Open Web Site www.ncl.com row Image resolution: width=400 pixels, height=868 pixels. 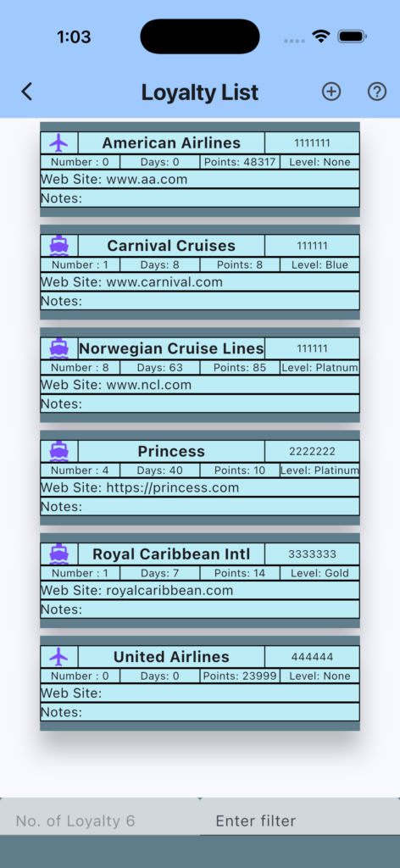pyautogui.click(x=200, y=385)
